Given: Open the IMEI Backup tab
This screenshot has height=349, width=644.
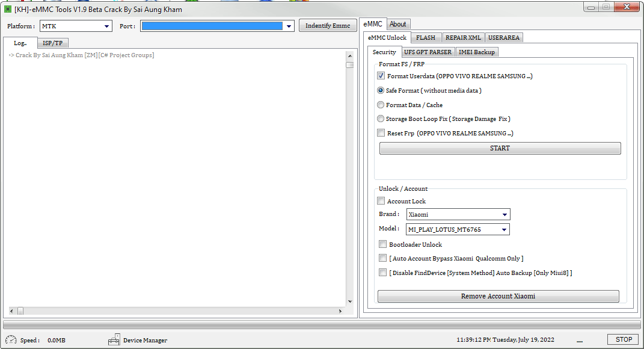Looking at the screenshot, I should [477, 52].
